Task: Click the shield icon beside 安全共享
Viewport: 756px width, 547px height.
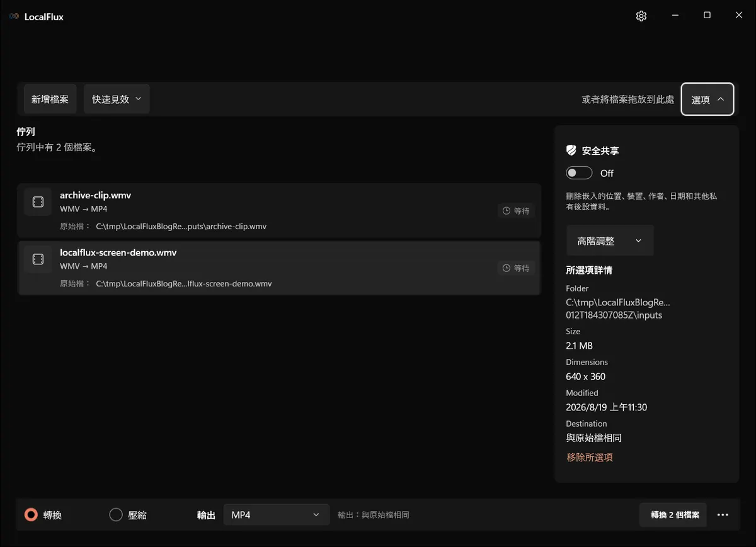Action: tap(571, 151)
